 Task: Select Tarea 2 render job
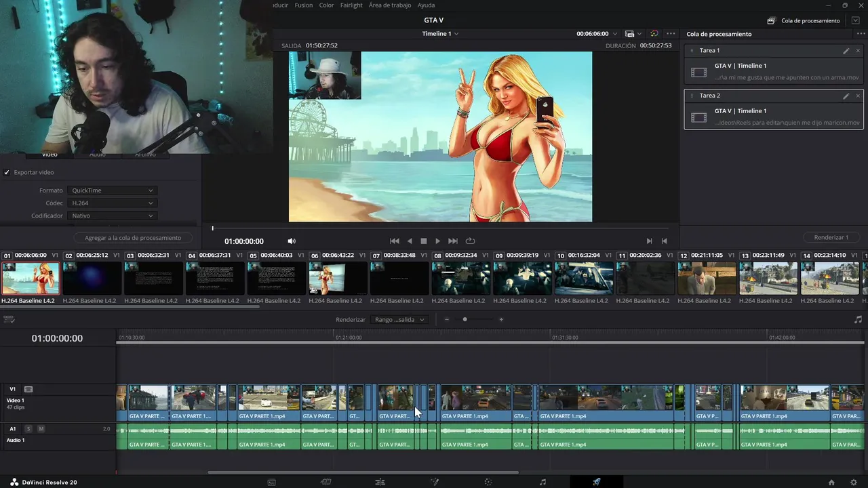coord(774,110)
